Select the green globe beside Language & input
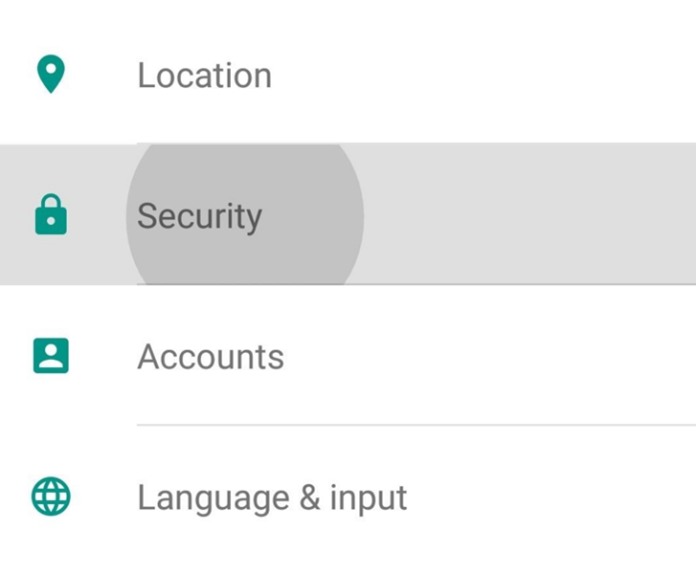Screen dimensions: 696x574 tap(50, 496)
